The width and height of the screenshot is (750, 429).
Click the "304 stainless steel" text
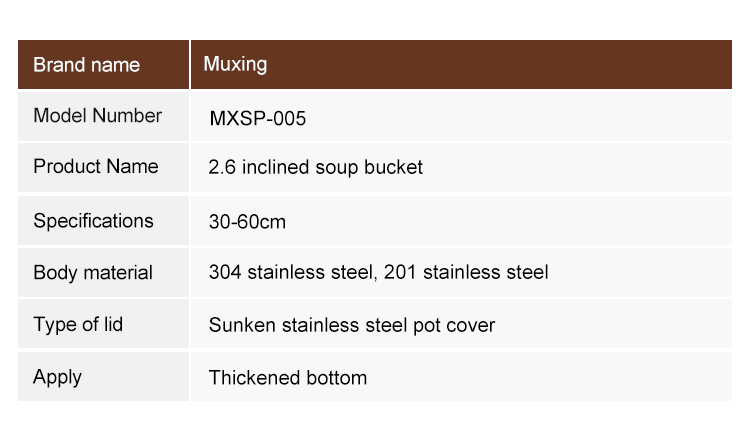(292, 272)
